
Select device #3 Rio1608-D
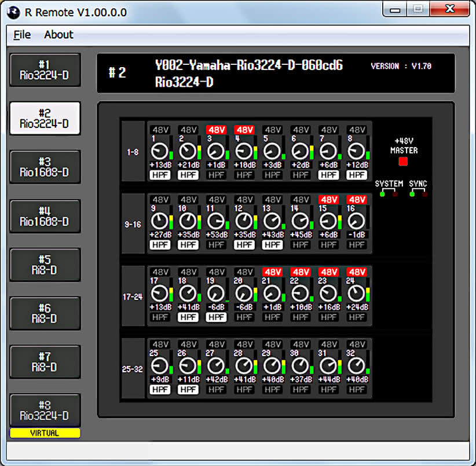[45, 167]
